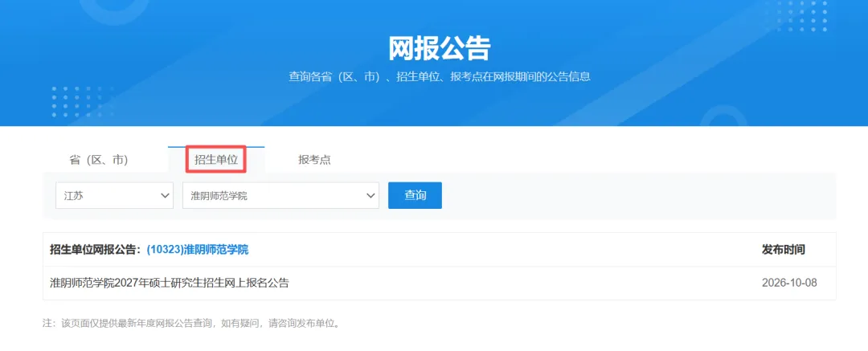Open the 报考点 tab
868x351 pixels.
click(x=314, y=160)
